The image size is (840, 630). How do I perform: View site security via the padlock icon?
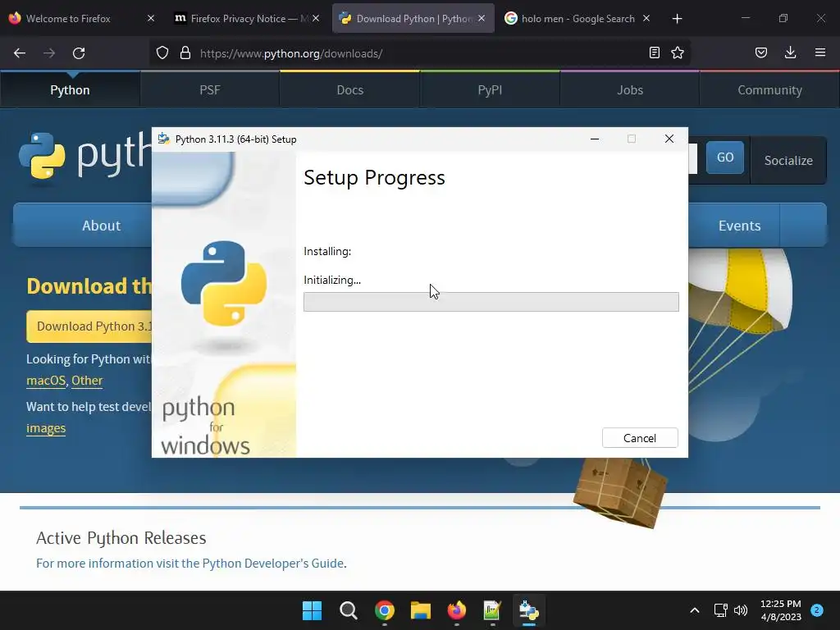(185, 53)
